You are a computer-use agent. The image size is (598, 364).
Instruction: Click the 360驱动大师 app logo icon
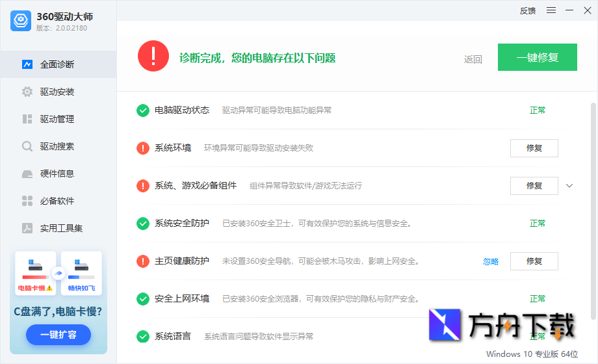point(21,21)
